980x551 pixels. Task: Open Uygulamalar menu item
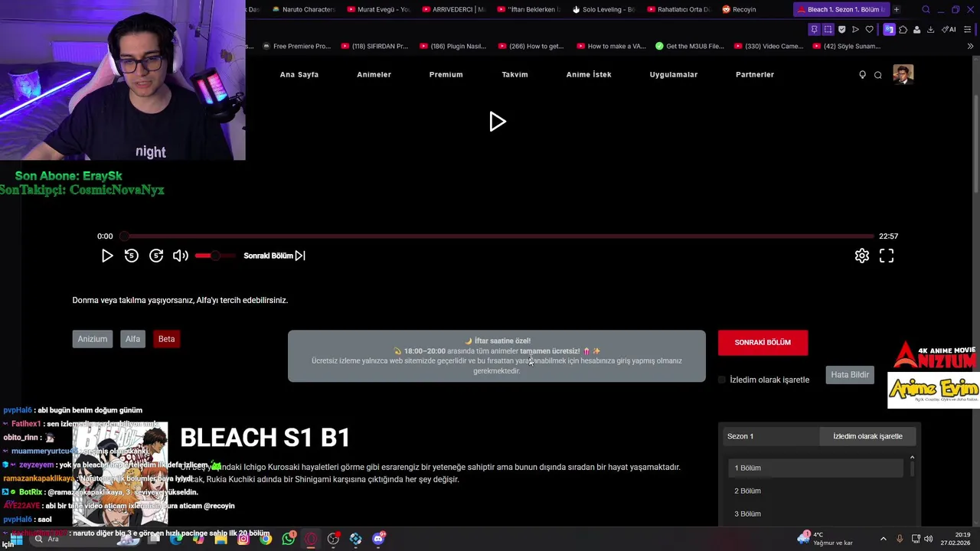674,74
